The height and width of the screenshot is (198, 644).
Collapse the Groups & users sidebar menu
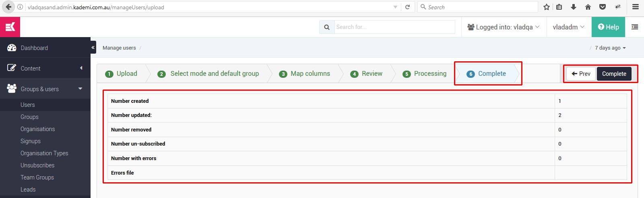point(45,89)
